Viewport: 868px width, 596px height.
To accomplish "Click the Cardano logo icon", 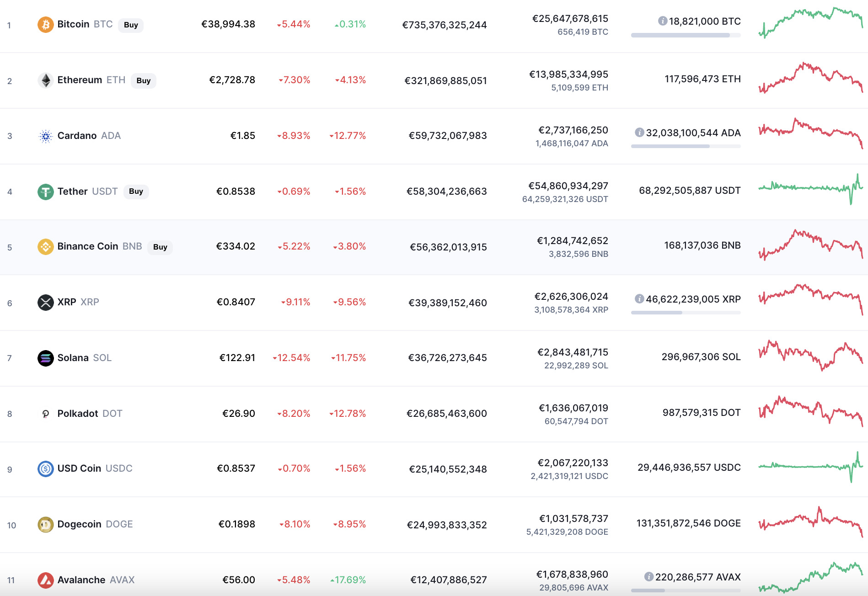I will [45, 136].
